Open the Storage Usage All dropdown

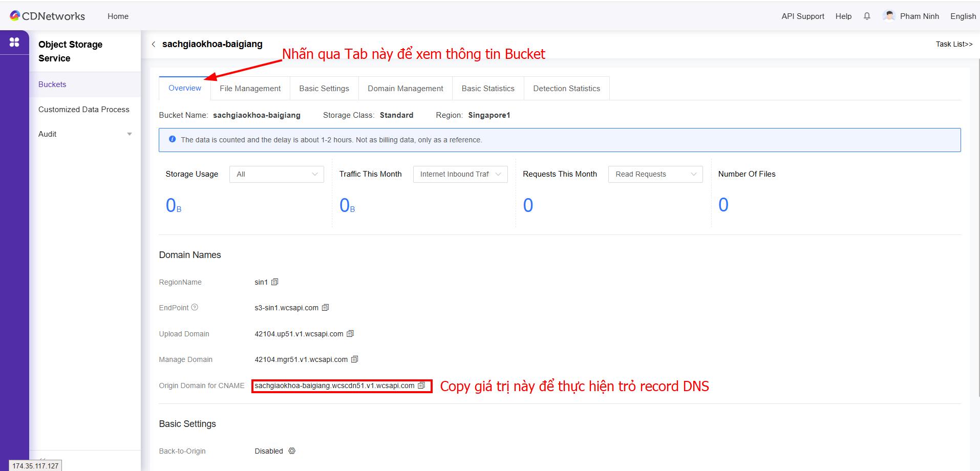coord(276,174)
